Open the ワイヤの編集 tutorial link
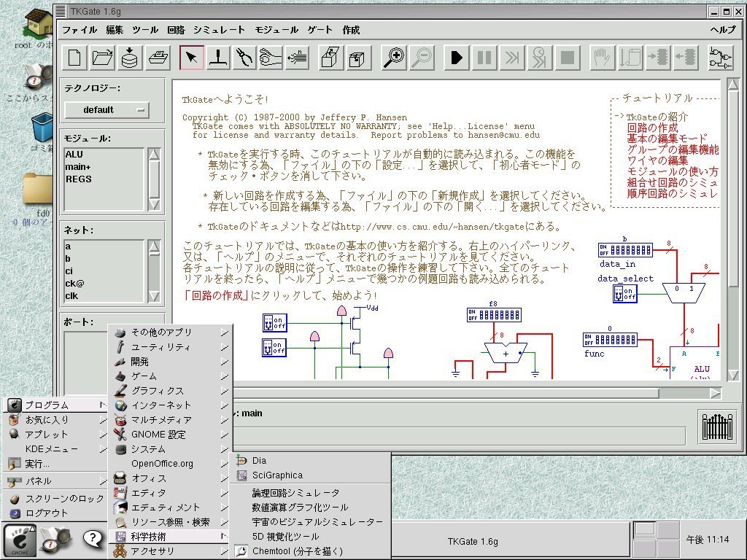 (x=657, y=160)
